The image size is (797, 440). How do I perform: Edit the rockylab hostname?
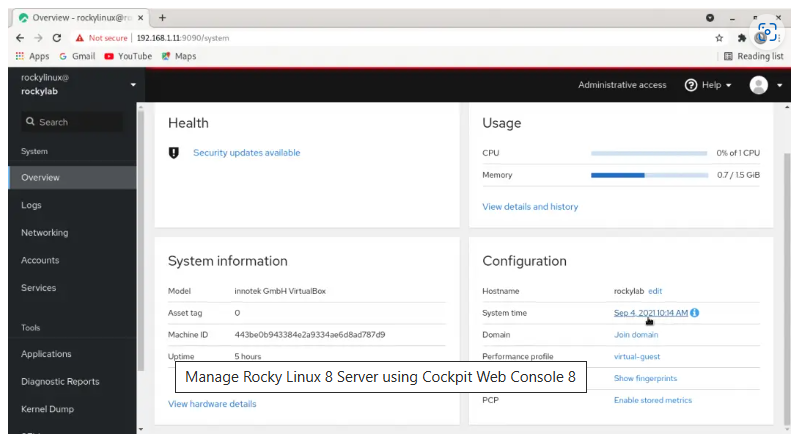point(655,291)
